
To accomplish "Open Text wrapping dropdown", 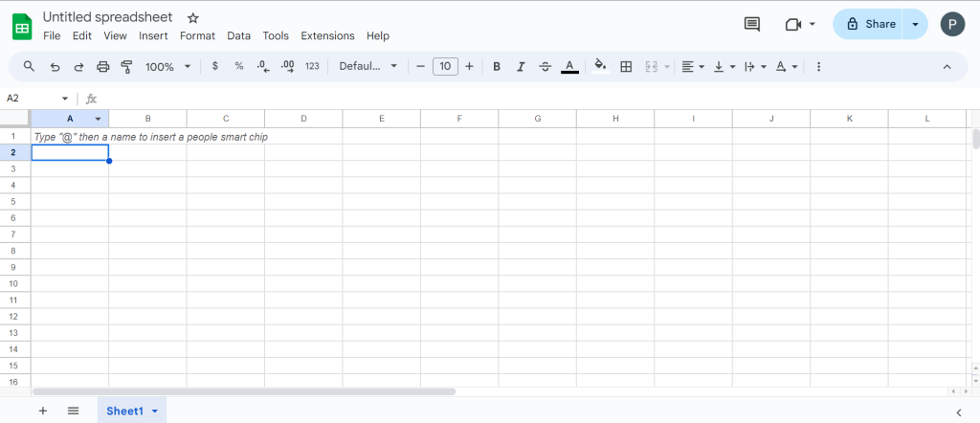I will tap(756, 67).
